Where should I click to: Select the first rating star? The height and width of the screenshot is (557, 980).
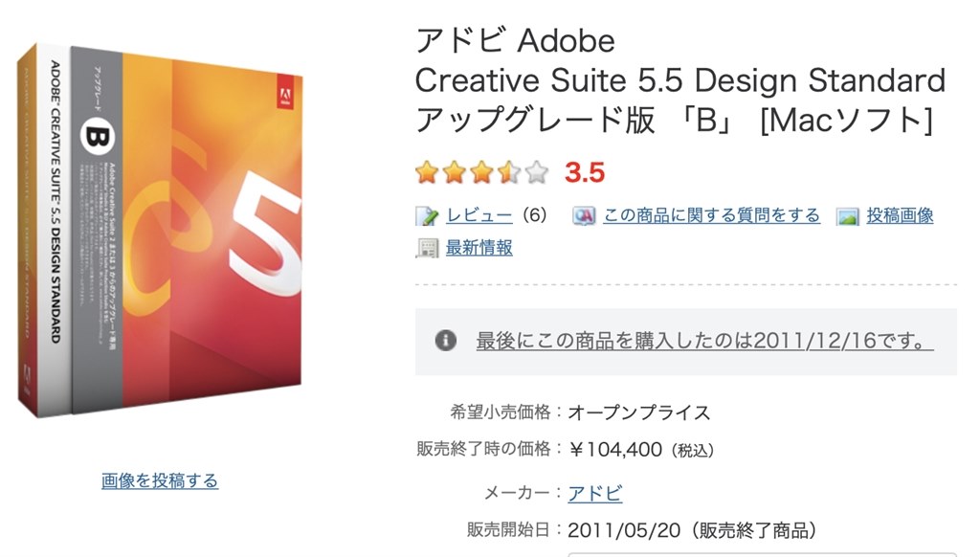(427, 171)
